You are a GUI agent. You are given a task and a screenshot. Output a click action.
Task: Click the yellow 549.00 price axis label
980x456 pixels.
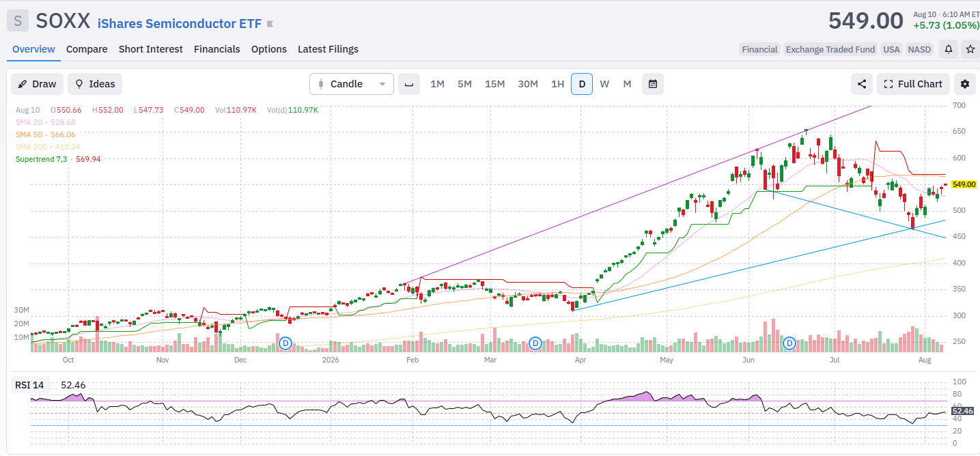point(964,184)
